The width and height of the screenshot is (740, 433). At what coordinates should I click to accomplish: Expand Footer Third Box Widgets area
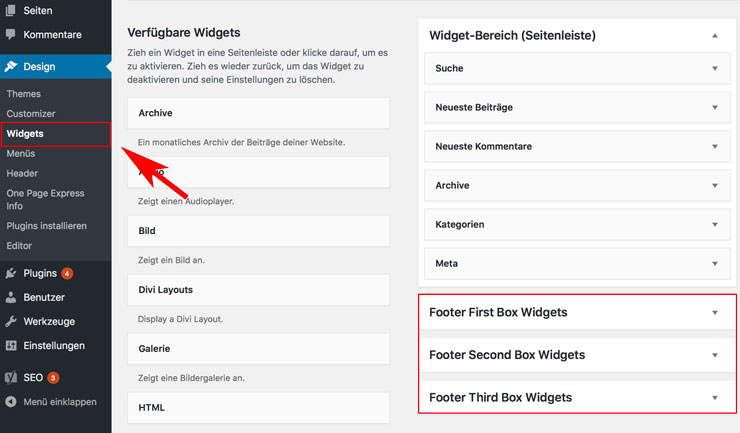point(577,397)
